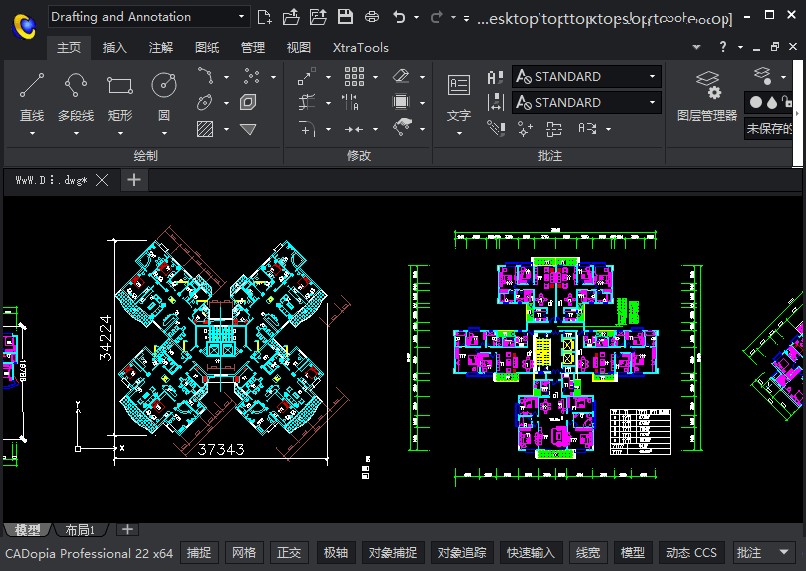Viewport: 806px width, 571px height.
Task: Click the Hatch pattern icon
Action: pos(205,128)
